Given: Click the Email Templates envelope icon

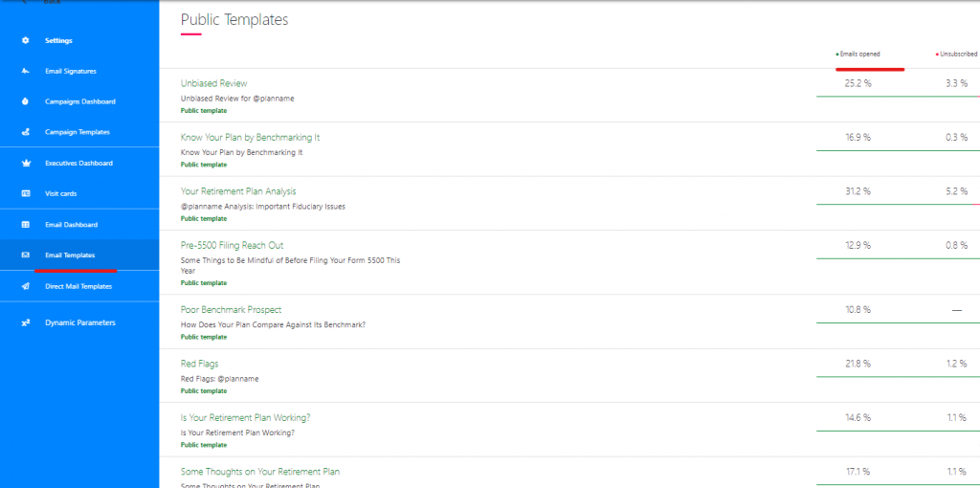Looking at the screenshot, I should click(26, 255).
